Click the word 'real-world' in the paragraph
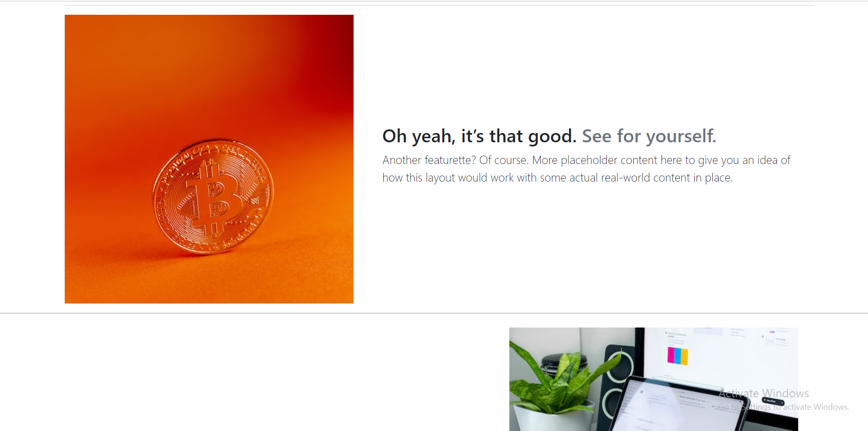 [x=625, y=178]
